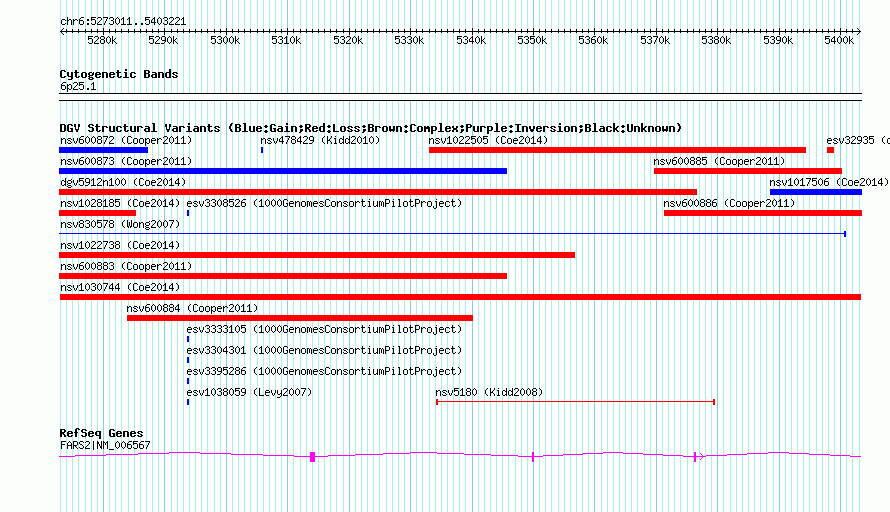Click the dgv5912n100 (Coe2014) red bar
Viewport: 890px width, 512px height.
(x=378, y=192)
